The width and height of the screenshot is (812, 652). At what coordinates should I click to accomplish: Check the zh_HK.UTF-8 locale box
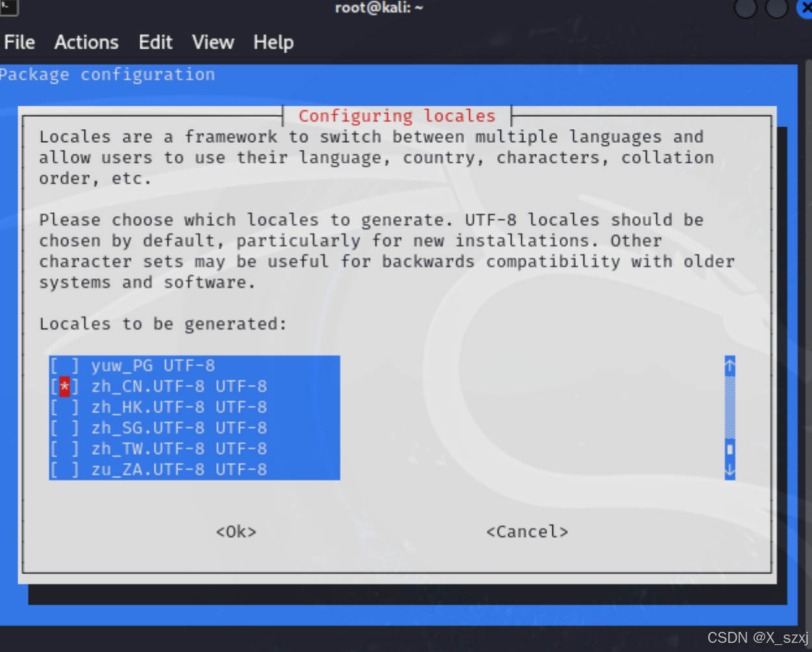point(65,407)
